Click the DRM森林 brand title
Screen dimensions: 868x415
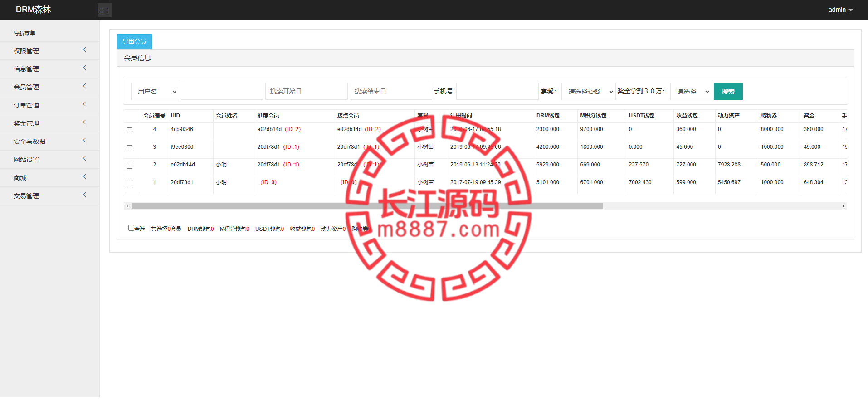[33, 10]
